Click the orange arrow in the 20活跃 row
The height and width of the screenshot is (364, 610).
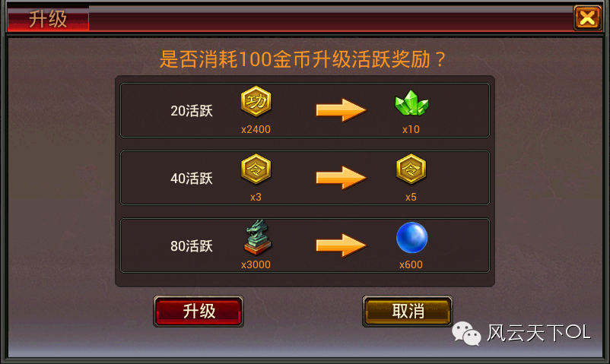tap(341, 110)
